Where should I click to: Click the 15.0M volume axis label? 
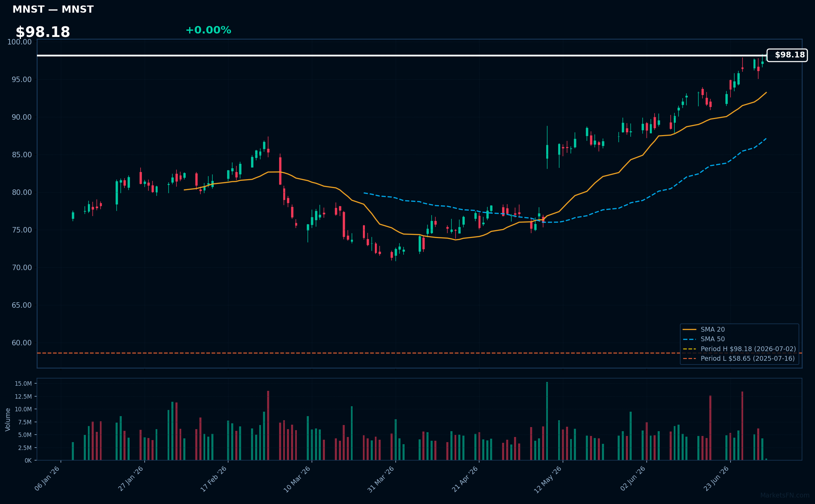coord(23,384)
